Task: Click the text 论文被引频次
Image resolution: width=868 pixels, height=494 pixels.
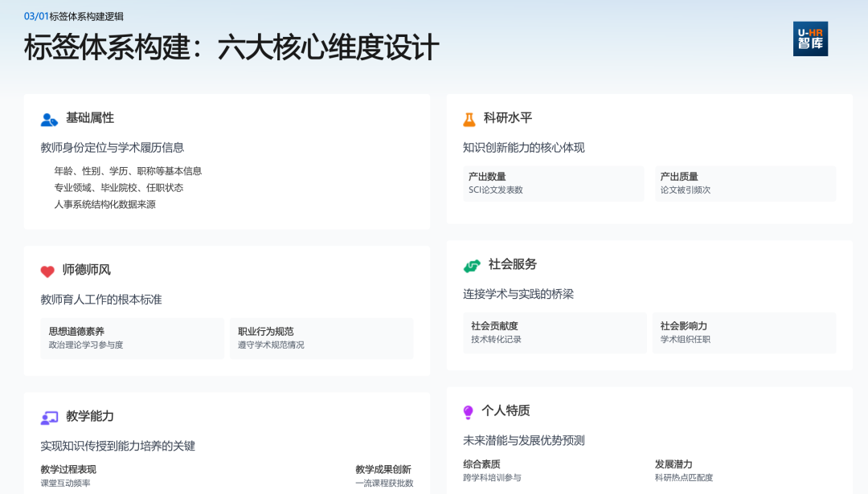Action: tap(686, 190)
